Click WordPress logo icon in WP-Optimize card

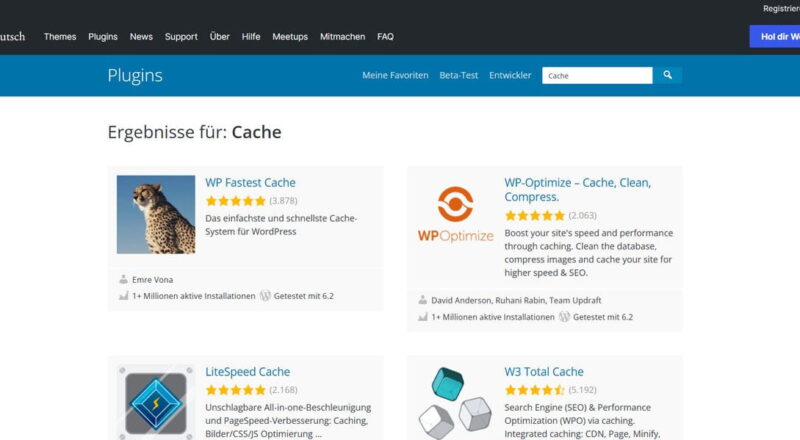(564, 316)
